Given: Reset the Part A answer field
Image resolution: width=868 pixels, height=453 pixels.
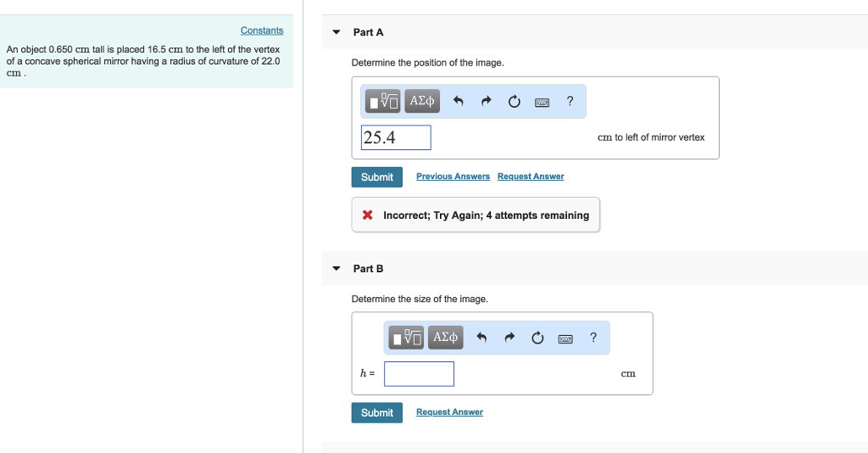Looking at the screenshot, I should point(514,102).
